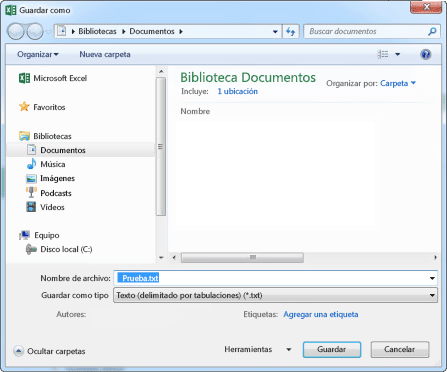Open address bar history dropdown

point(275,32)
